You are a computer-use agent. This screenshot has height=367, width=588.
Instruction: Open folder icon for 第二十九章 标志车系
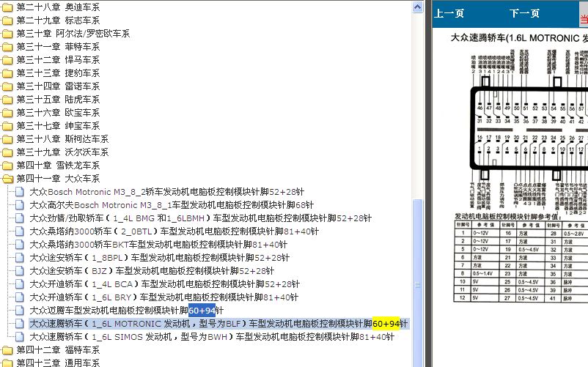pyautogui.click(x=7, y=21)
